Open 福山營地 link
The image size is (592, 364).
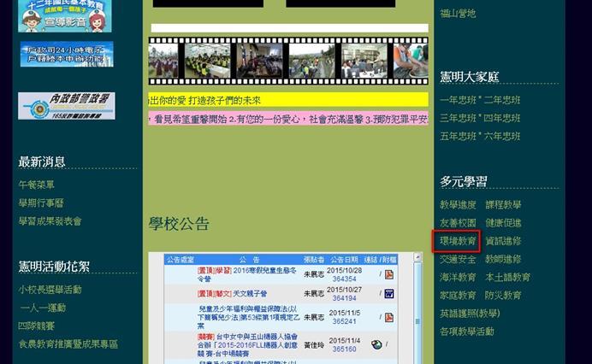coord(458,14)
